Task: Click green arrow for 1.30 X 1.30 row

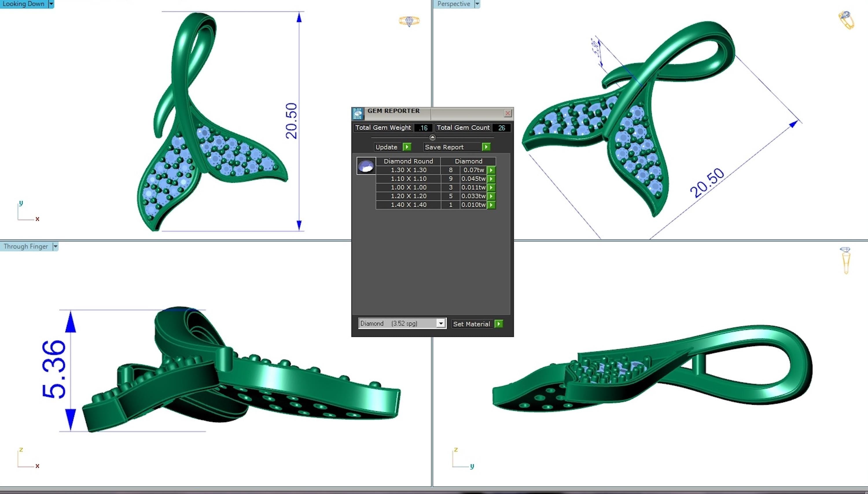Action: click(491, 170)
